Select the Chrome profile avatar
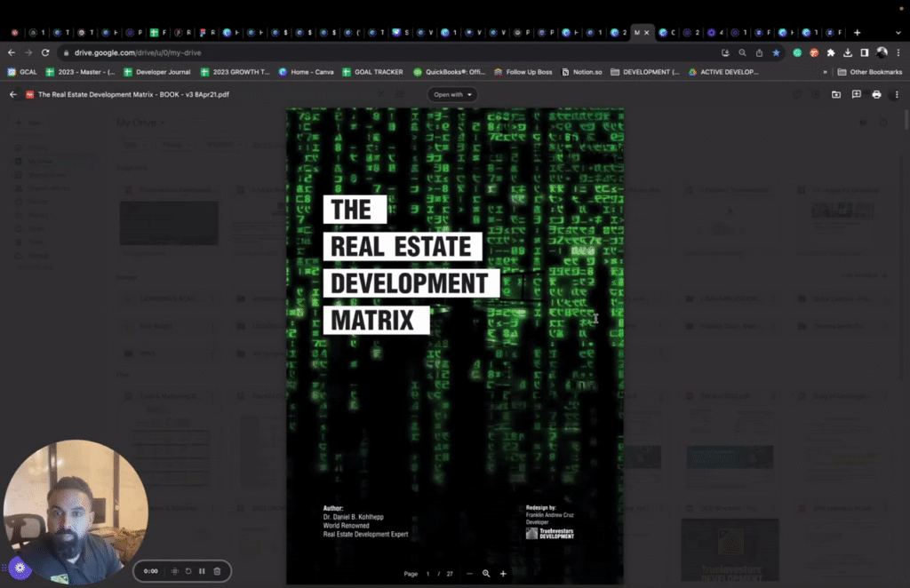This screenshot has height=588, width=910. click(882, 53)
